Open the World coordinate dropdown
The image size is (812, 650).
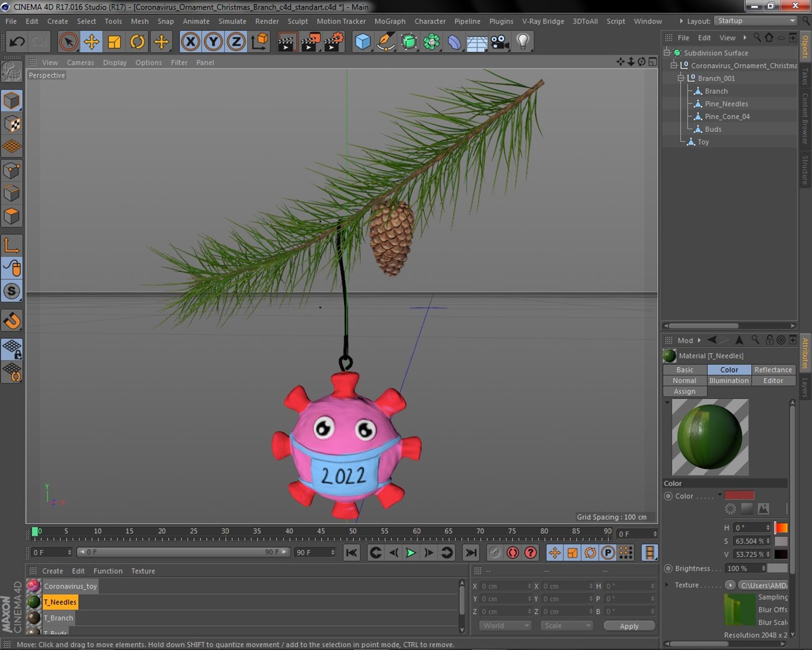pyautogui.click(x=505, y=626)
